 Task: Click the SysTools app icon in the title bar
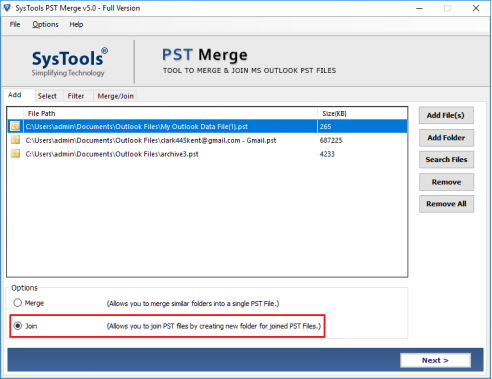(x=7, y=8)
